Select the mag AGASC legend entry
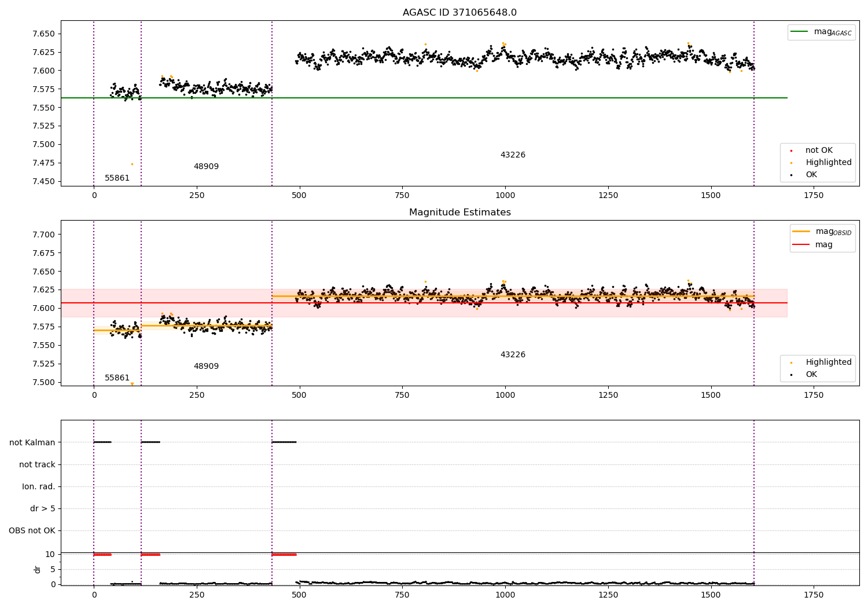The image size is (868, 608). pos(821,32)
